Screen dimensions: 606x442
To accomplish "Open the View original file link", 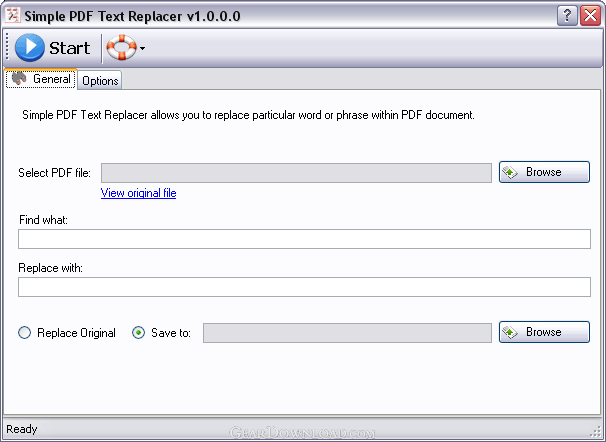I will tap(138, 193).
